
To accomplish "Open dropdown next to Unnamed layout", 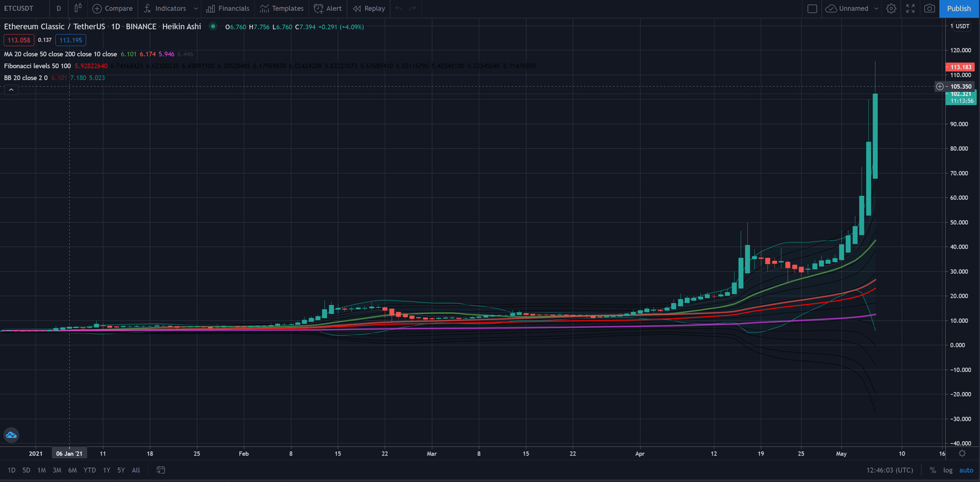I will coord(876,9).
